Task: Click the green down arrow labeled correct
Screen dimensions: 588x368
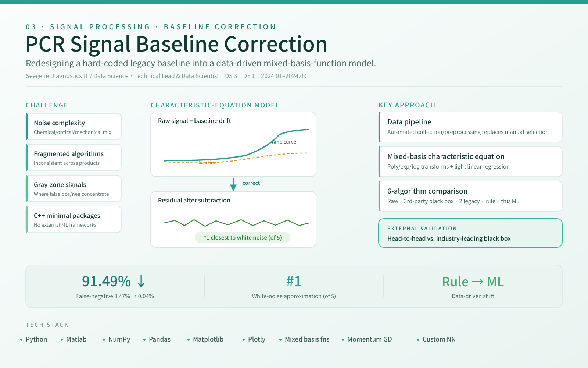Action: coord(233,184)
